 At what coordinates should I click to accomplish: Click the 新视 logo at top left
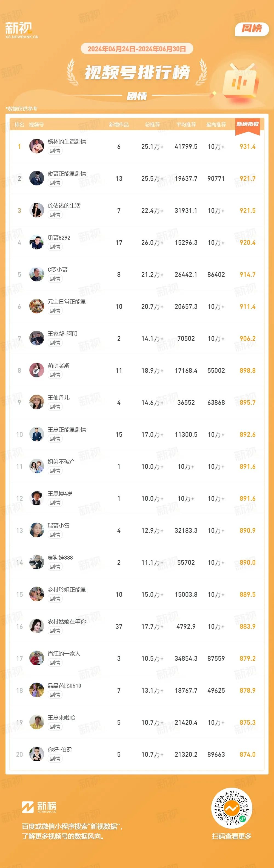coord(22,30)
